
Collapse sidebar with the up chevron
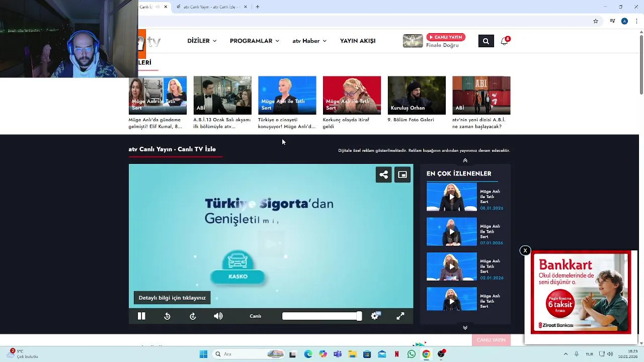[465, 160]
